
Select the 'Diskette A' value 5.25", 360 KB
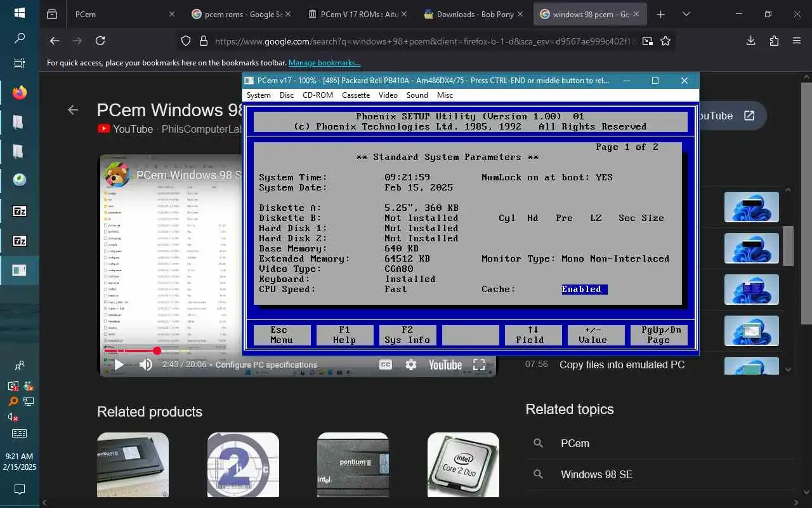click(421, 208)
